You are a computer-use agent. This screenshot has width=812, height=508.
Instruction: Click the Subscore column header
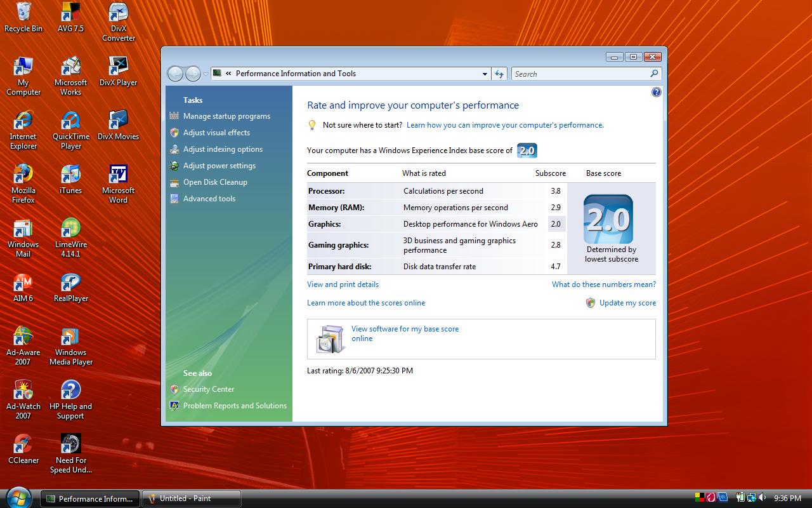tap(551, 173)
